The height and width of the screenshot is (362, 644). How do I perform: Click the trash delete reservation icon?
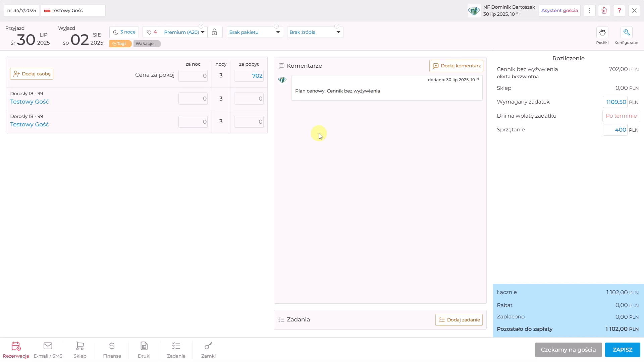[x=604, y=10]
